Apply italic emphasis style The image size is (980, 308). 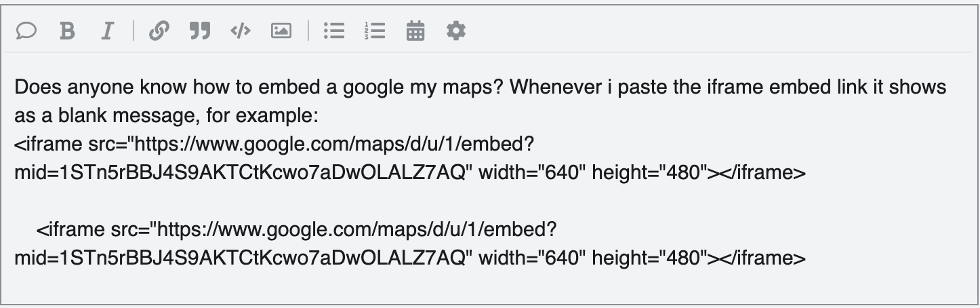click(x=106, y=31)
